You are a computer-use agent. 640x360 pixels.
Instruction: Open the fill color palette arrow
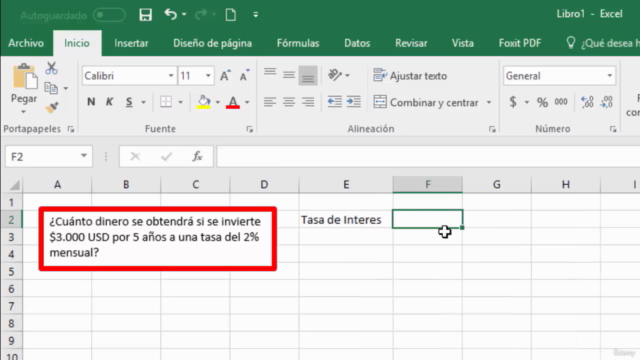click(x=218, y=102)
